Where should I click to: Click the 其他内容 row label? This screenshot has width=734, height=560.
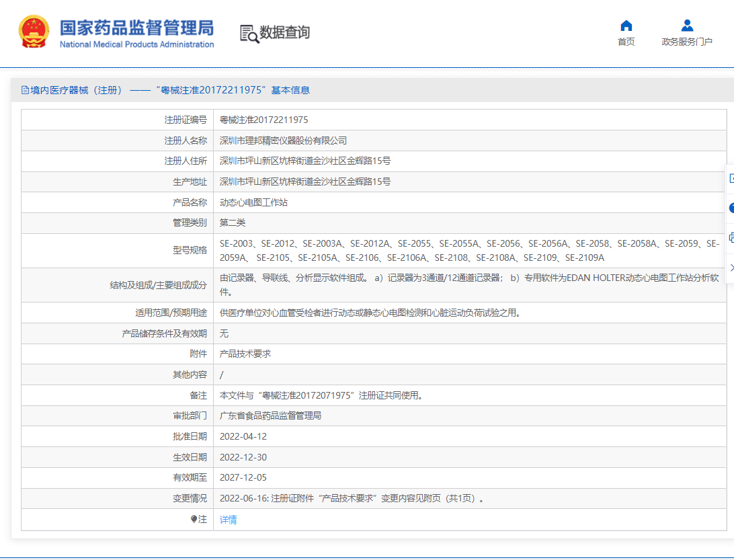[190, 374]
